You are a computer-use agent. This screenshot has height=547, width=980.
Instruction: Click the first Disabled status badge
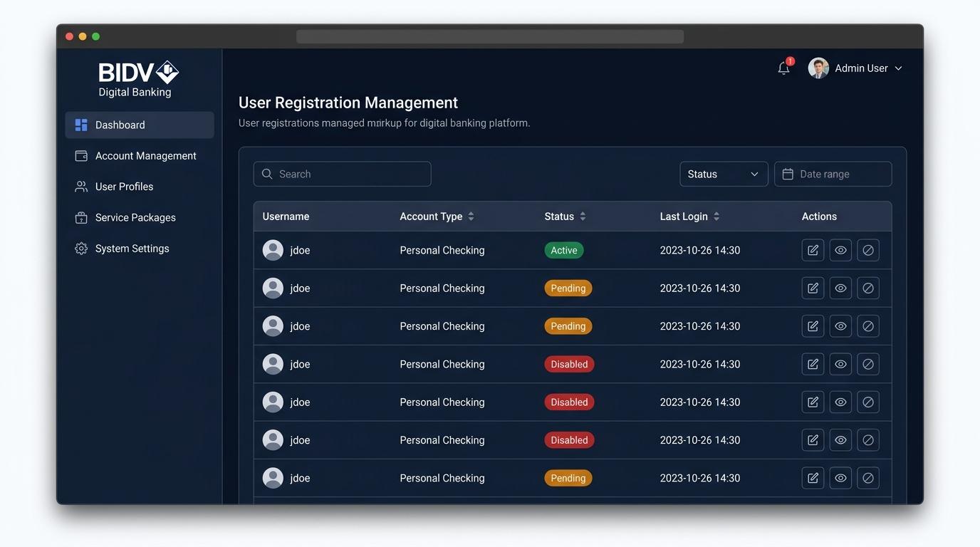tap(569, 364)
